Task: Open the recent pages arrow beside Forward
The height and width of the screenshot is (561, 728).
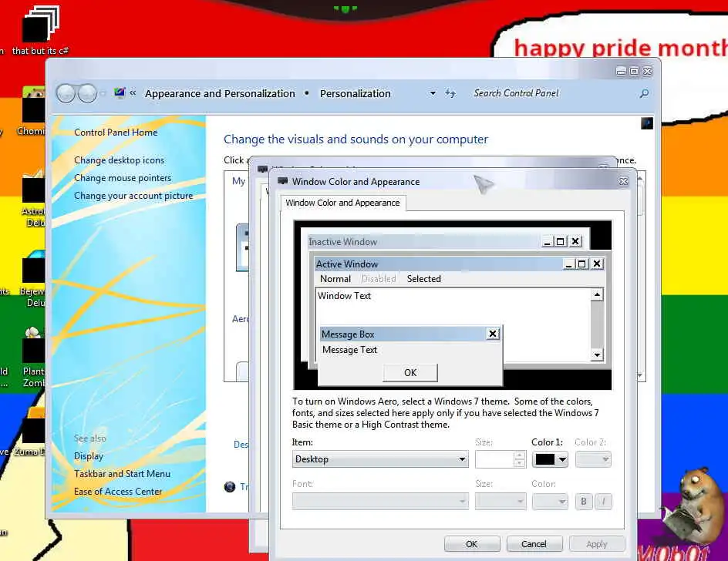Action: coord(103,93)
